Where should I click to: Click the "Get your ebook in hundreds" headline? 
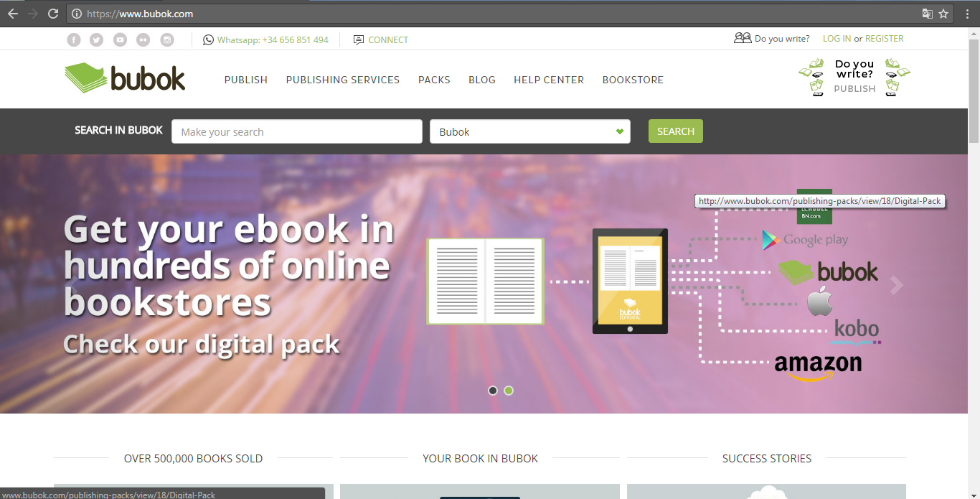click(x=229, y=266)
